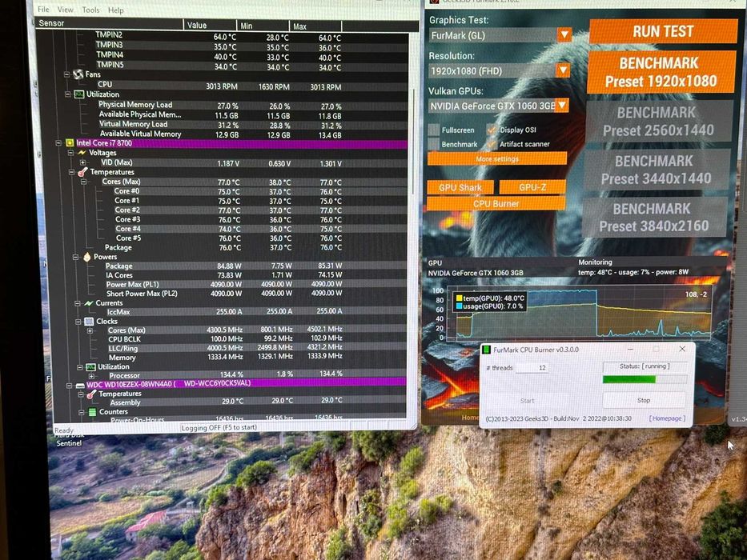Click the threads count field in CPU Burner
747x560 pixels.
click(x=532, y=368)
